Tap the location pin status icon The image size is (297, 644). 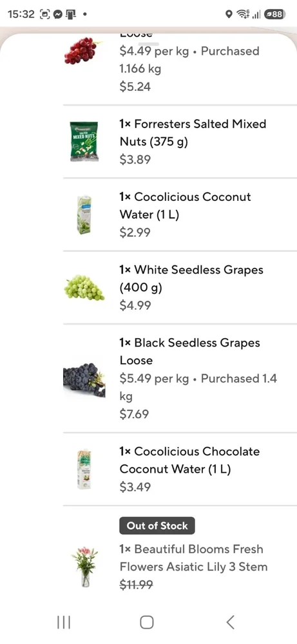pos(229,14)
